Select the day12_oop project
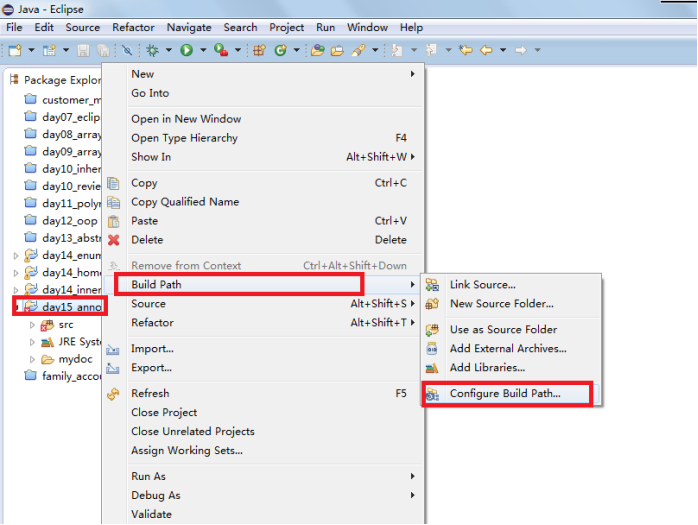The width and height of the screenshot is (698, 525). point(61,221)
